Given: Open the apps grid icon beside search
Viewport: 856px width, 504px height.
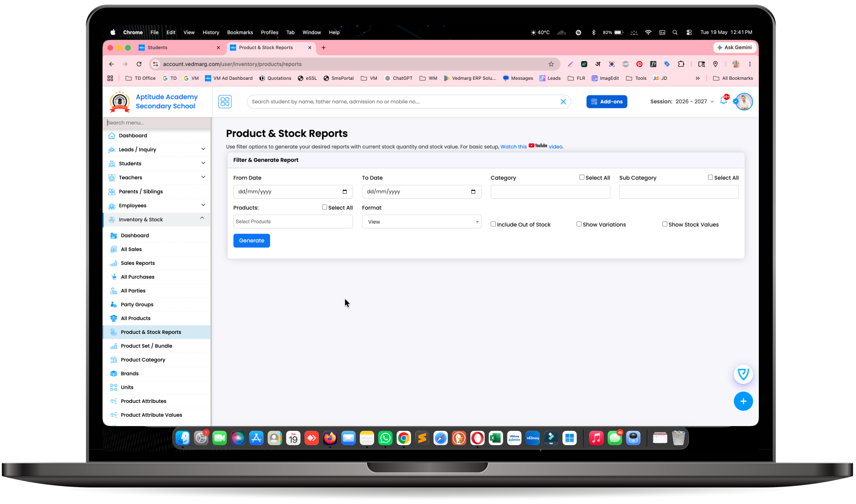Looking at the screenshot, I should click(225, 102).
